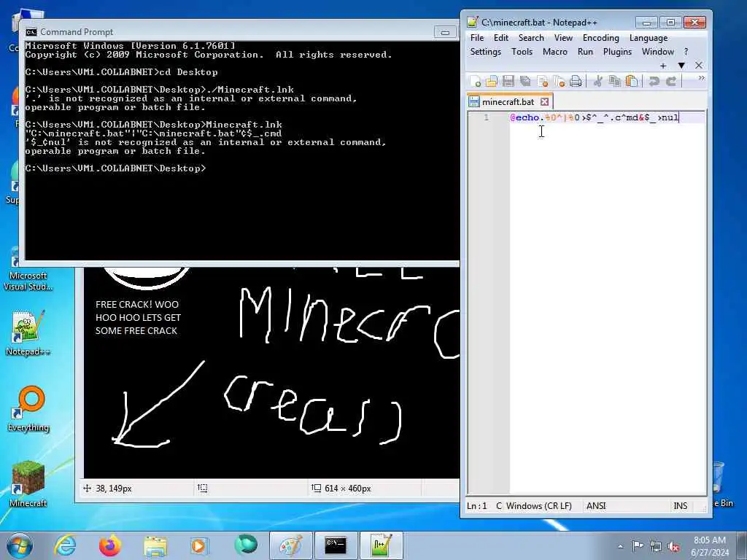747x560 pixels.
Task: Switch to Notepad++ via its taskbar button
Action: tap(382, 545)
